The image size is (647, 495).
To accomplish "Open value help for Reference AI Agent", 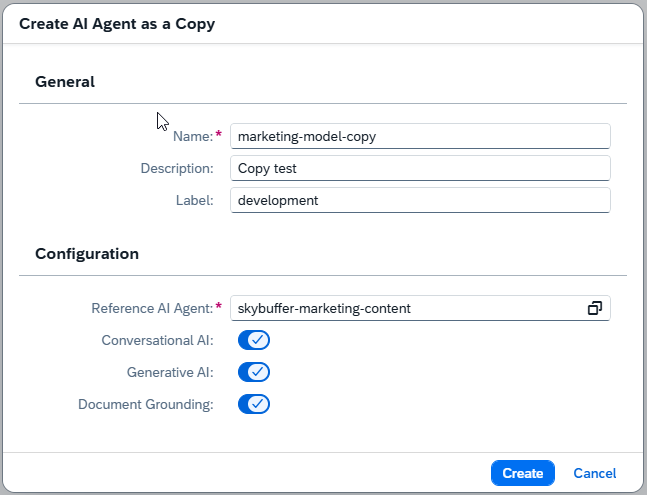I will (594, 308).
